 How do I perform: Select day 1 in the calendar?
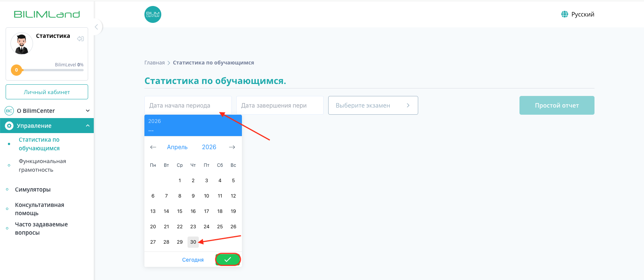[x=180, y=180]
